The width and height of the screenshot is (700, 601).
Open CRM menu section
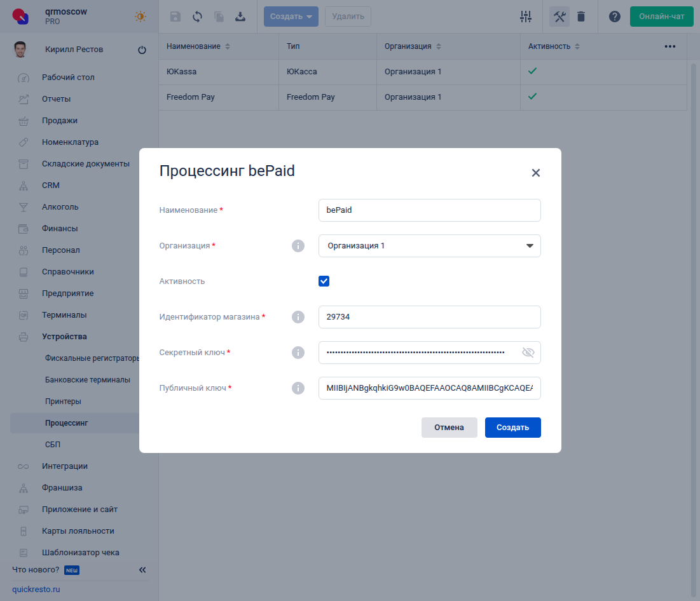[x=50, y=185]
